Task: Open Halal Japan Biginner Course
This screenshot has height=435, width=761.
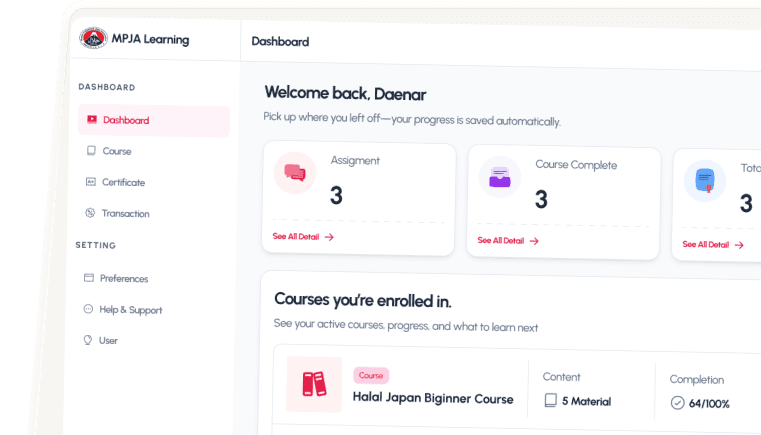Action: [433, 398]
